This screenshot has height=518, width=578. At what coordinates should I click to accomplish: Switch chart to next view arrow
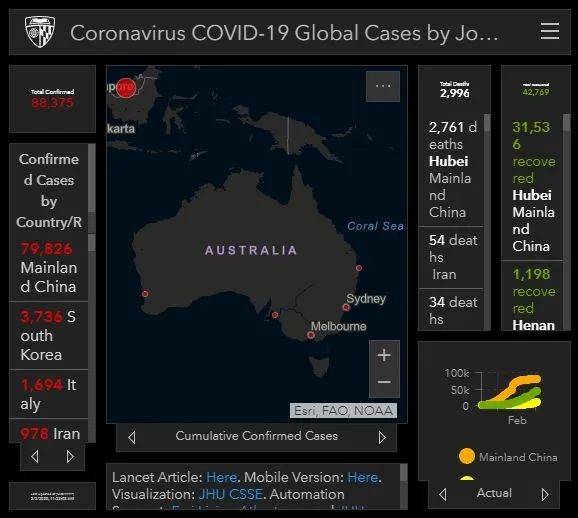click(x=545, y=494)
